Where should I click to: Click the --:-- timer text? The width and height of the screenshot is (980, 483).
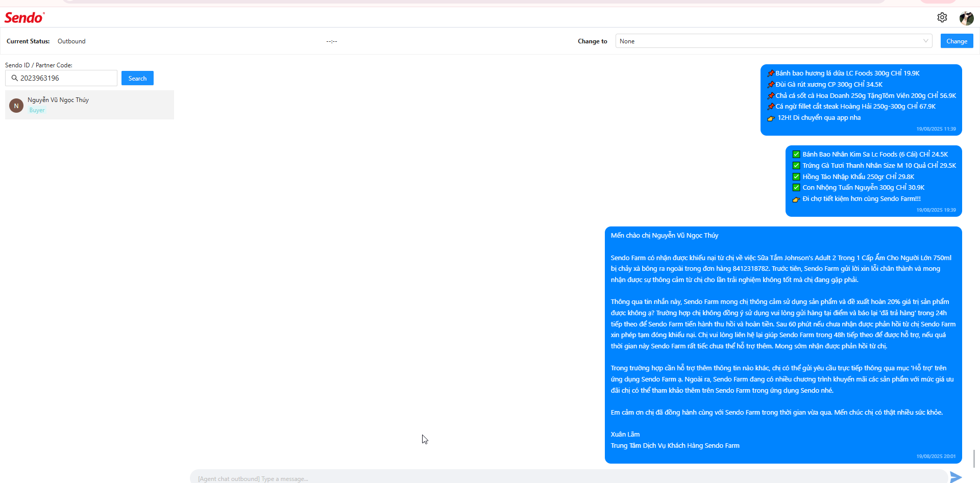(332, 41)
